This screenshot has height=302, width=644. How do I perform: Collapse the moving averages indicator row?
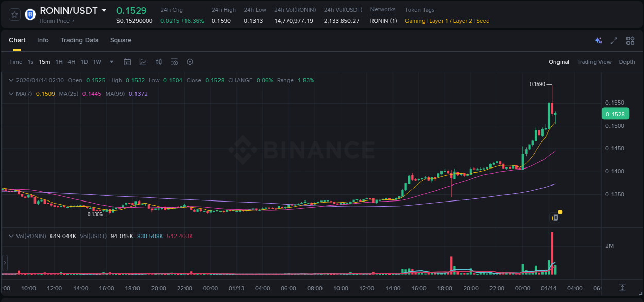click(11, 94)
